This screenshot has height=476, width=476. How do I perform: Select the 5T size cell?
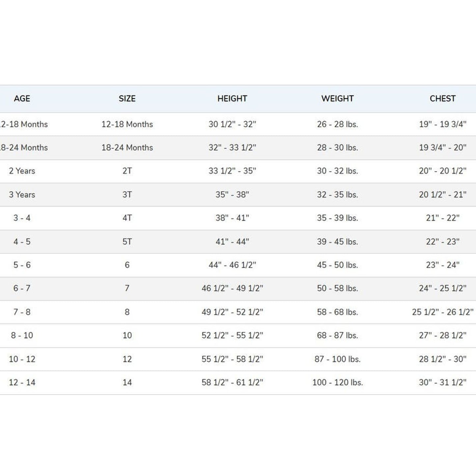127,242
